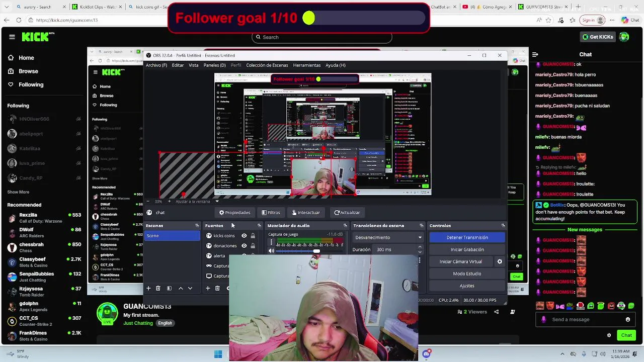
Task: Toggle lock on kicks coins source
Action: pyautogui.click(x=253, y=236)
